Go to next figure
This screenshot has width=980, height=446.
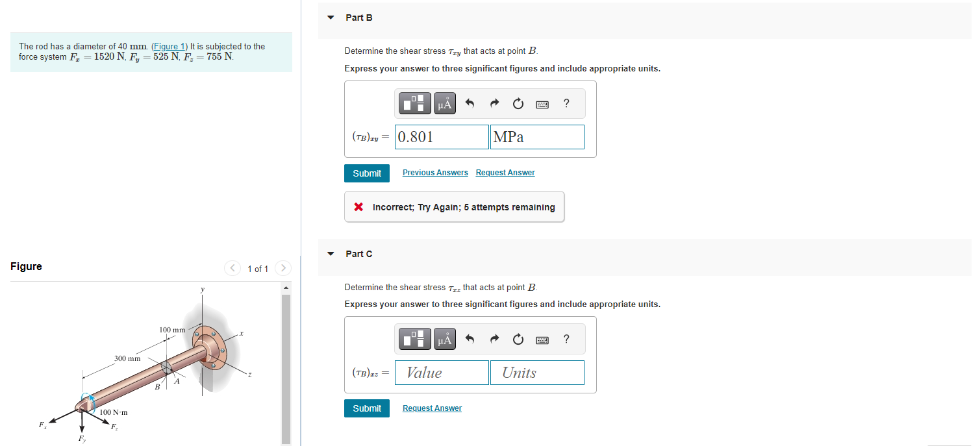pyautogui.click(x=283, y=268)
